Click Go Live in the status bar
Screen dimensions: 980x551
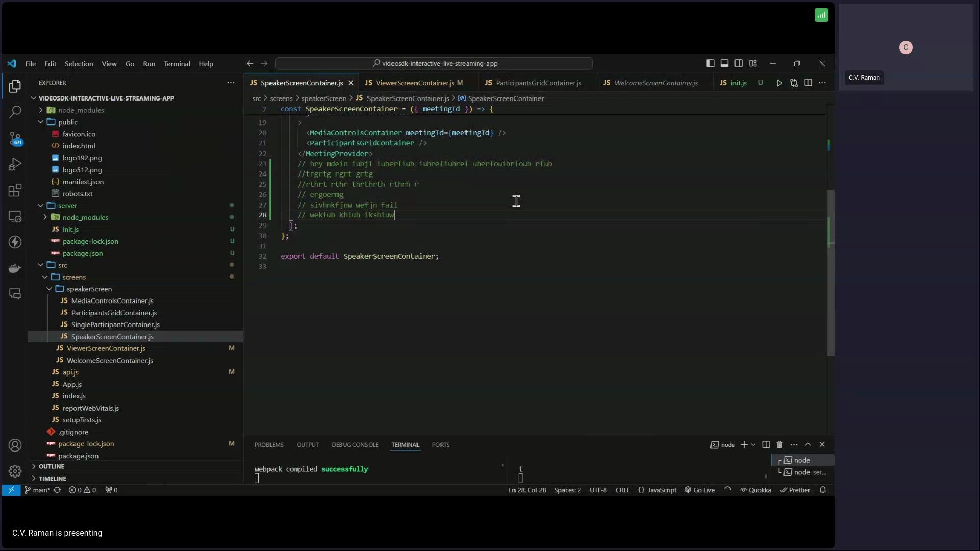[699, 490]
